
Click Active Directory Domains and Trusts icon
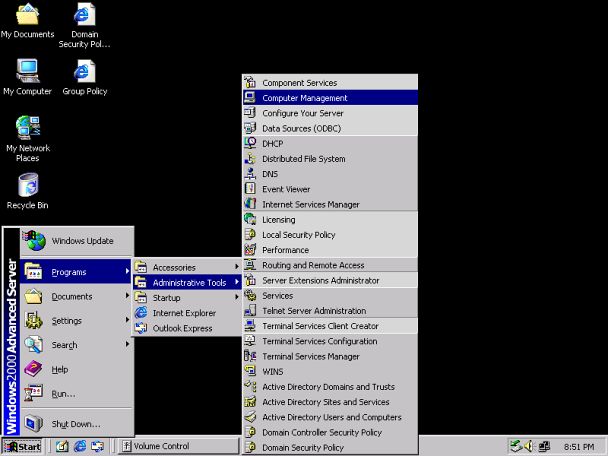pyautogui.click(x=250, y=387)
